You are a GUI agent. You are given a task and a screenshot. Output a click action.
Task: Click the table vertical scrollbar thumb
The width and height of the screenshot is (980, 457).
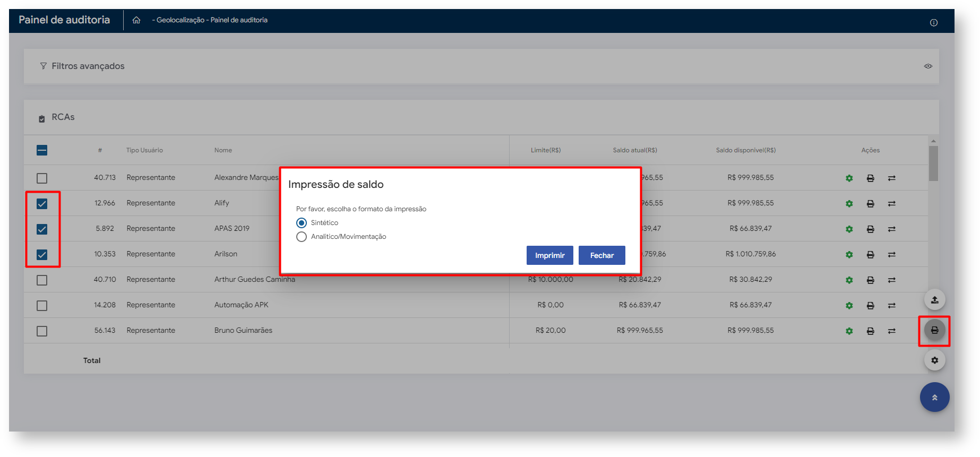click(x=933, y=163)
